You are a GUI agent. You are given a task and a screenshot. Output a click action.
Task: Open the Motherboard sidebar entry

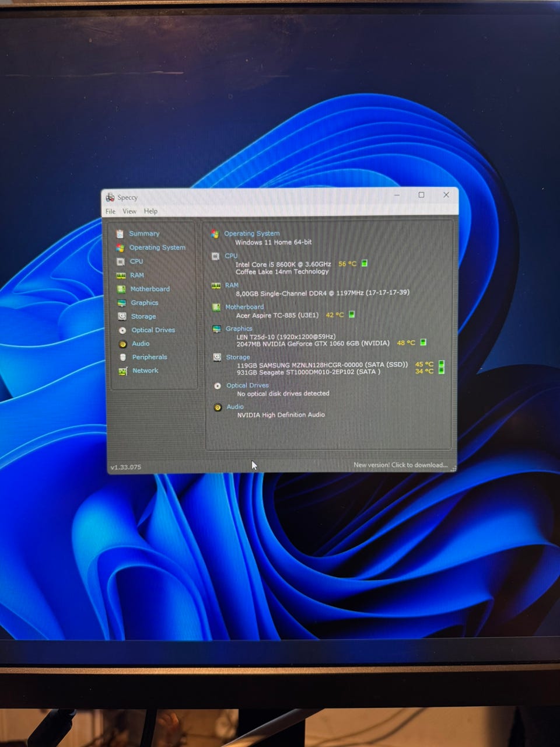150,289
